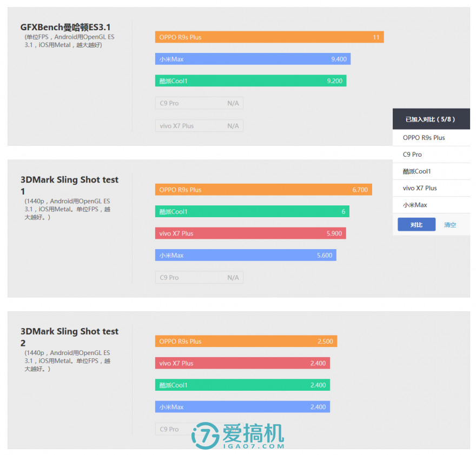Click the 已加入对比（5/8）panel header
The width and height of the screenshot is (476, 455).
[431, 118]
